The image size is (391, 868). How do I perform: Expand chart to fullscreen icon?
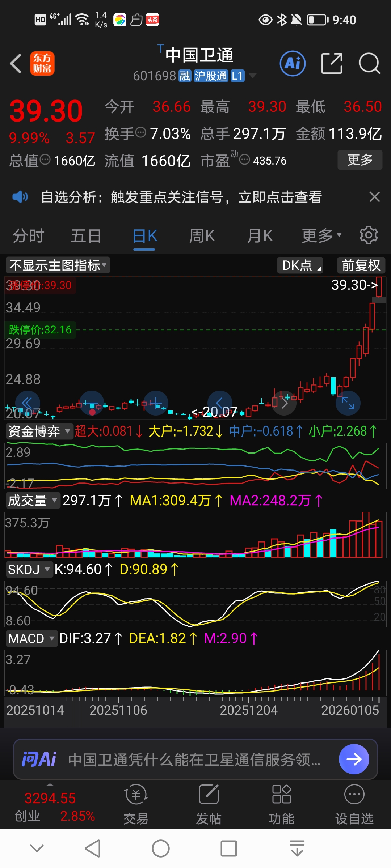tap(348, 403)
